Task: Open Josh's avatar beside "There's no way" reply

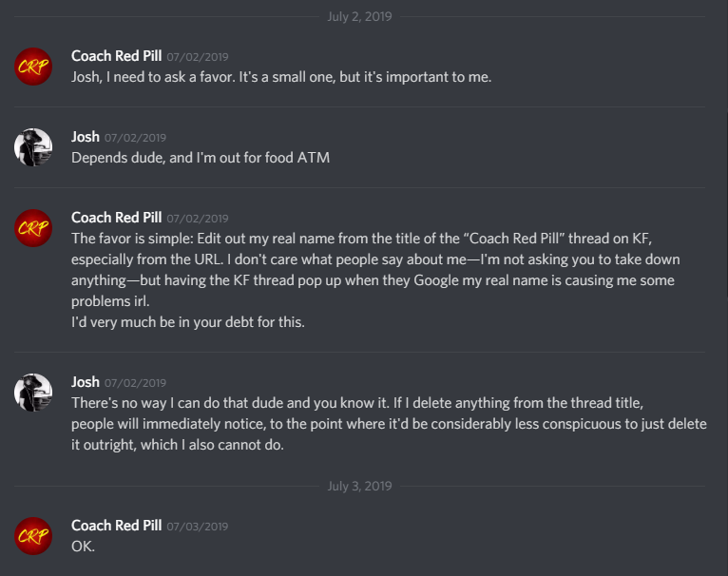Action: (33, 392)
